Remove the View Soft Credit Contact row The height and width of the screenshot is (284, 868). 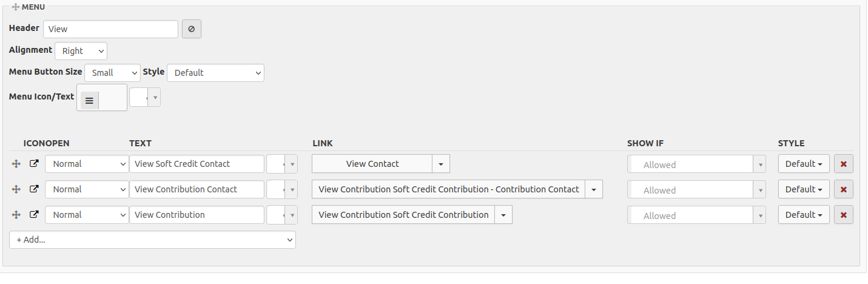coord(843,164)
